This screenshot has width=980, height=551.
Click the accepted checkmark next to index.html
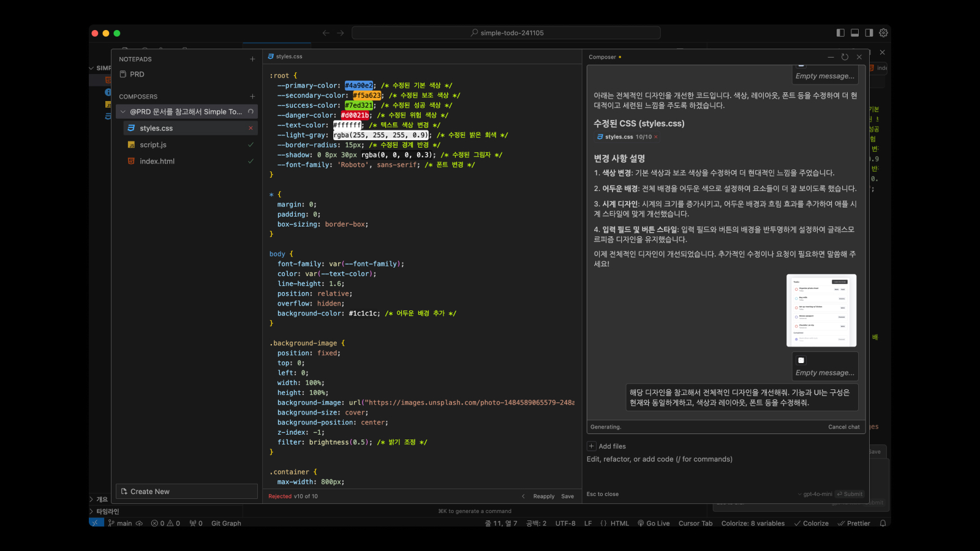pos(251,161)
